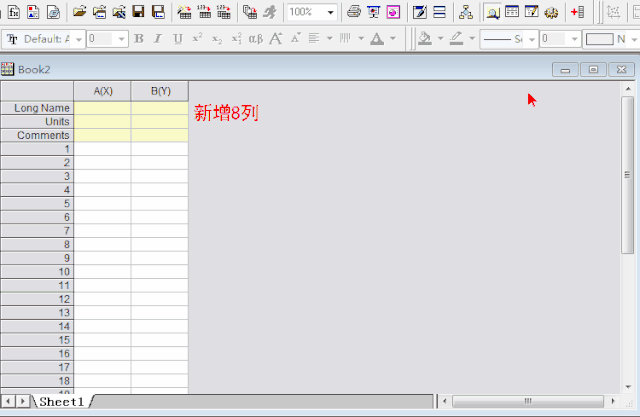Click the font color A swatch
640x417 pixels.
click(376, 39)
